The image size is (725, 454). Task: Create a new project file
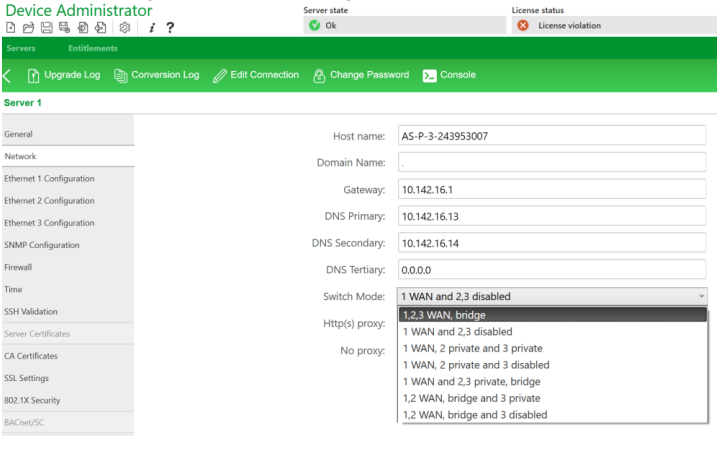[10, 27]
